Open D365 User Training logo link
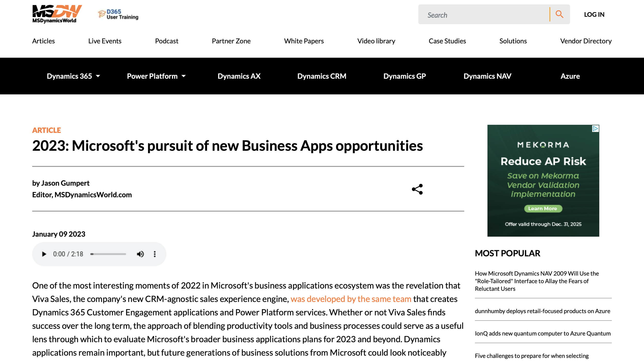 click(x=118, y=14)
